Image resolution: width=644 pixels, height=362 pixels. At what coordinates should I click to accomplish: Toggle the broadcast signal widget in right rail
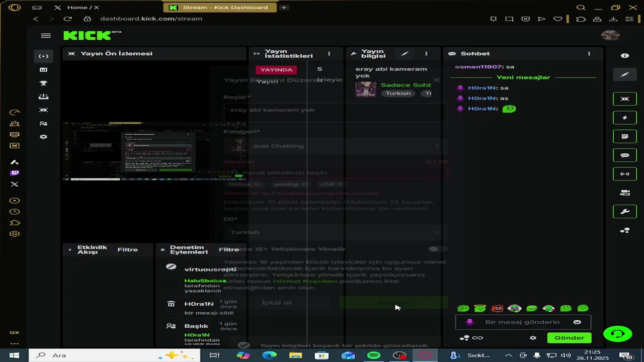pyautogui.click(x=625, y=174)
